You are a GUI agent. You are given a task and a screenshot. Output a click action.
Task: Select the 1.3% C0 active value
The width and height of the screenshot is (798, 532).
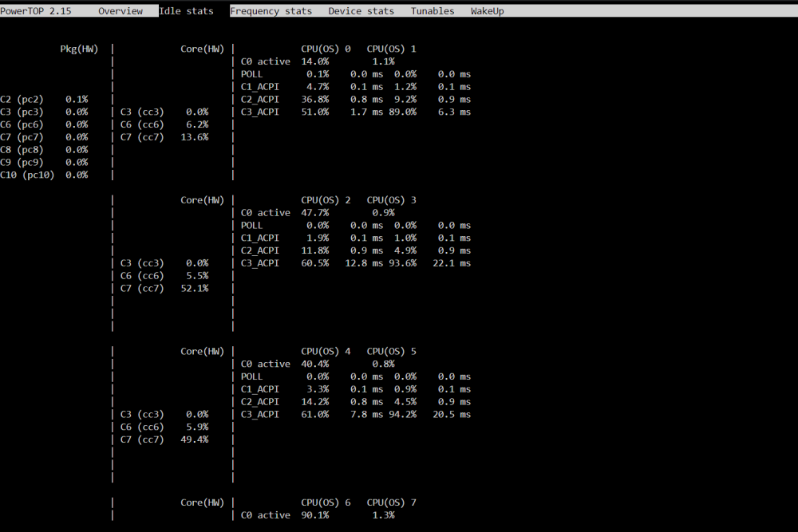[x=383, y=515]
